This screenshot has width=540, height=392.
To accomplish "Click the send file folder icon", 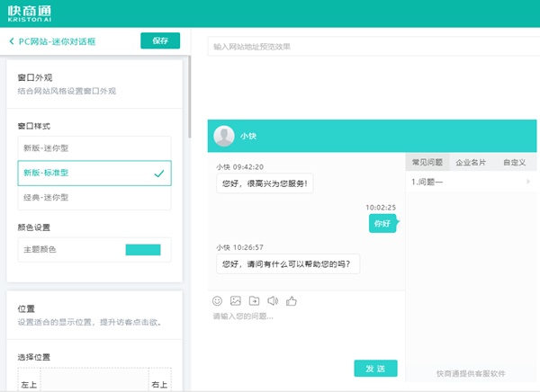I will click(255, 300).
